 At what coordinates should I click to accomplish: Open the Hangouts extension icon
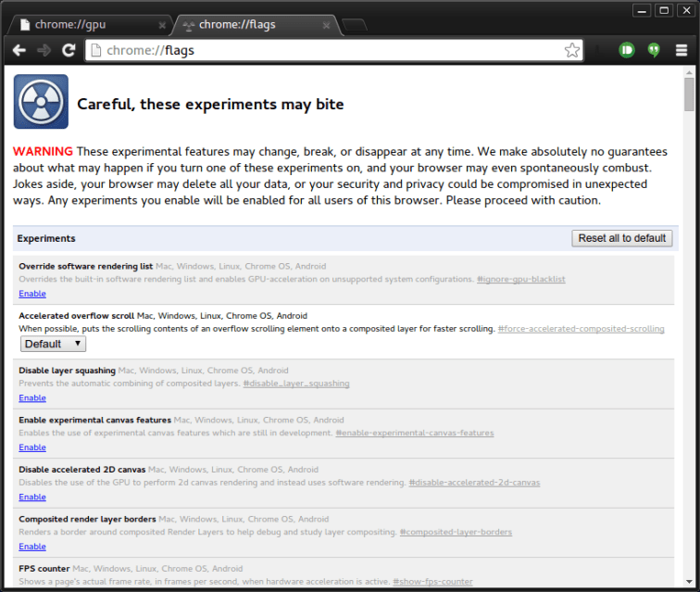pos(654,50)
